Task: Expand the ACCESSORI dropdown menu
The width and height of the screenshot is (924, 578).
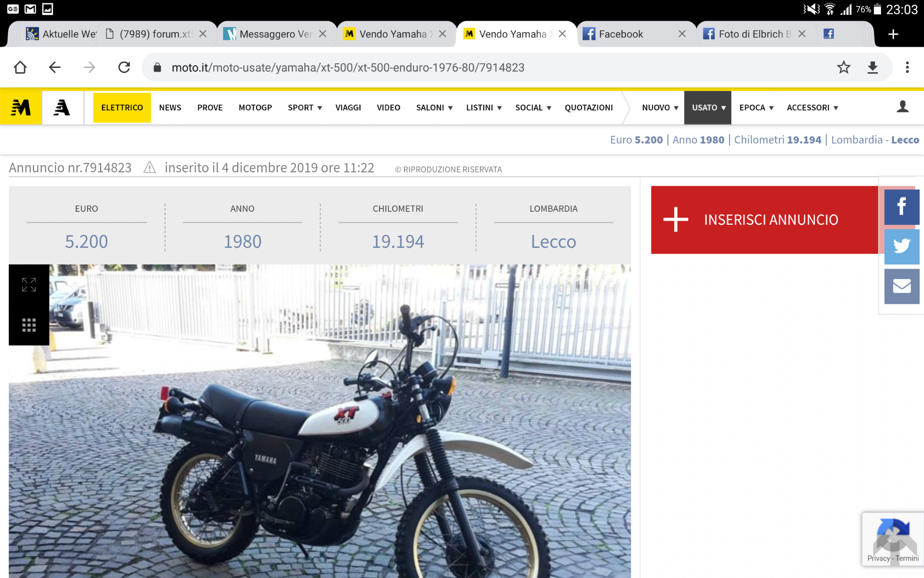Action: (x=812, y=108)
